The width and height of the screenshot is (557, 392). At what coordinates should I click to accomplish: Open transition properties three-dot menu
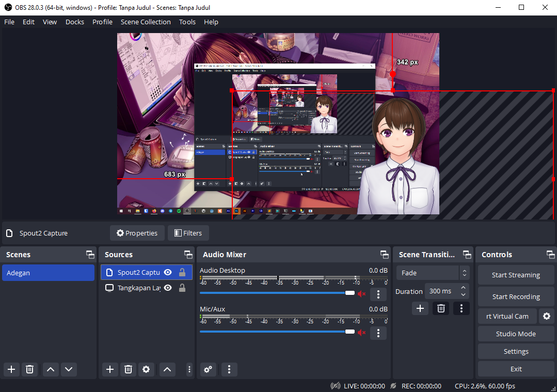(461, 308)
